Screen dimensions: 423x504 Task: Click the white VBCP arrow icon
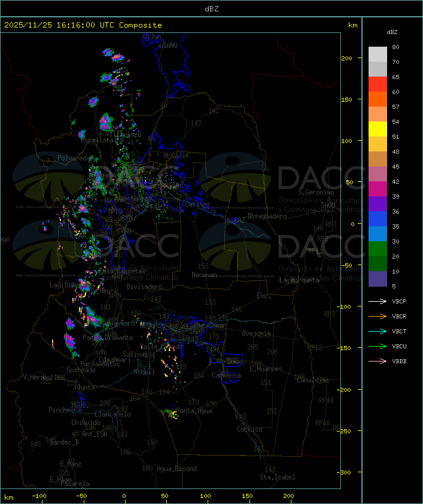click(x=378, y=301)
